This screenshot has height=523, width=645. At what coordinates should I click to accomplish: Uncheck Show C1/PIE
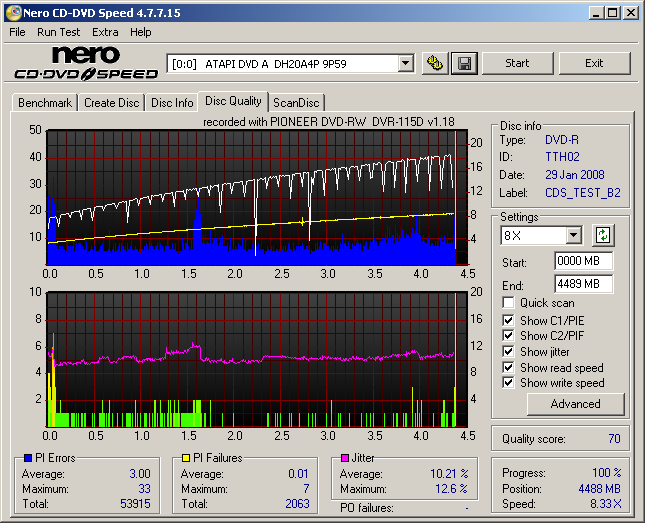click(508, 320)
